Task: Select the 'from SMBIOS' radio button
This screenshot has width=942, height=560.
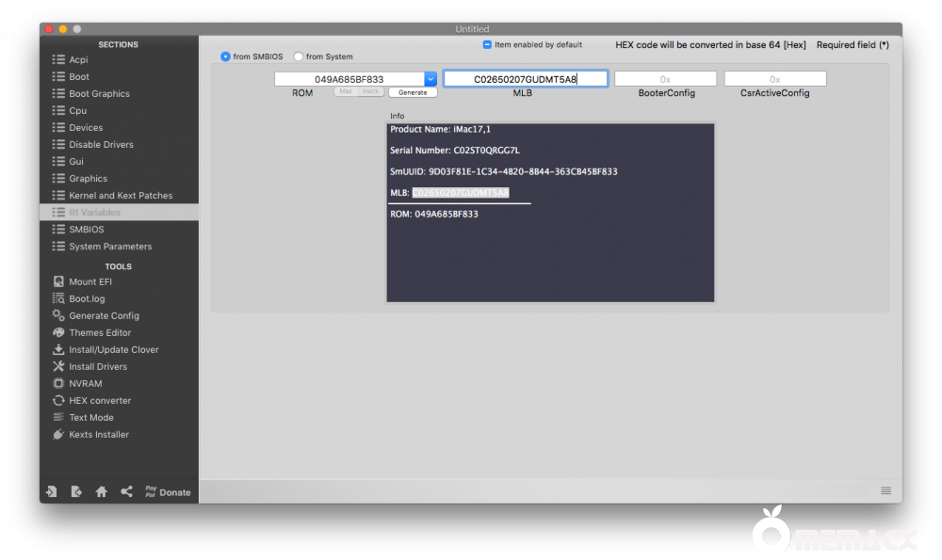Action: pyautogui.click(x=225, y=56)
